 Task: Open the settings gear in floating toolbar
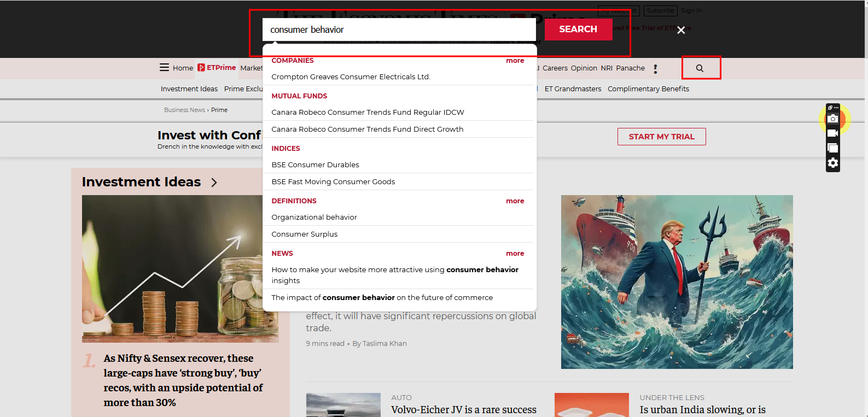pos(832,163)
